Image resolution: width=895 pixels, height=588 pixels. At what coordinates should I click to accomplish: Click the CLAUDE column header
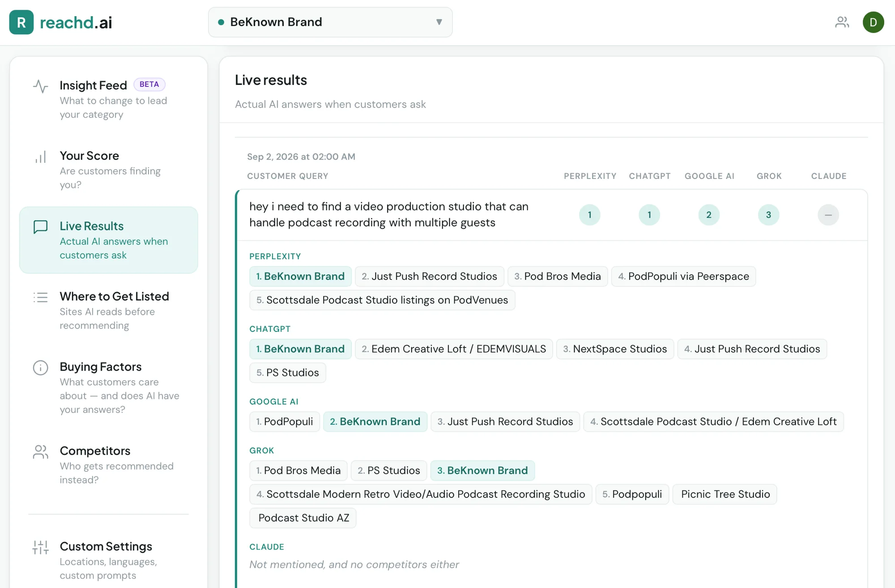[829, 176]
